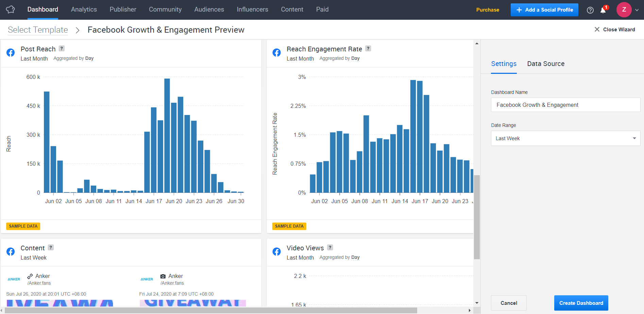This screenshot has height=314, width=644.
Task: Click the app logo in the top bar
Action: [11, 10]
